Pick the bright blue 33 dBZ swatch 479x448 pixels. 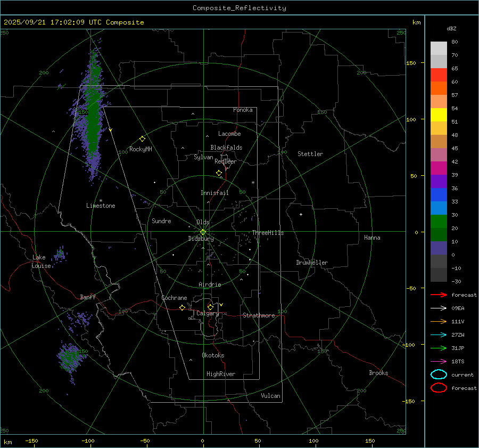(x=439, y=208)
